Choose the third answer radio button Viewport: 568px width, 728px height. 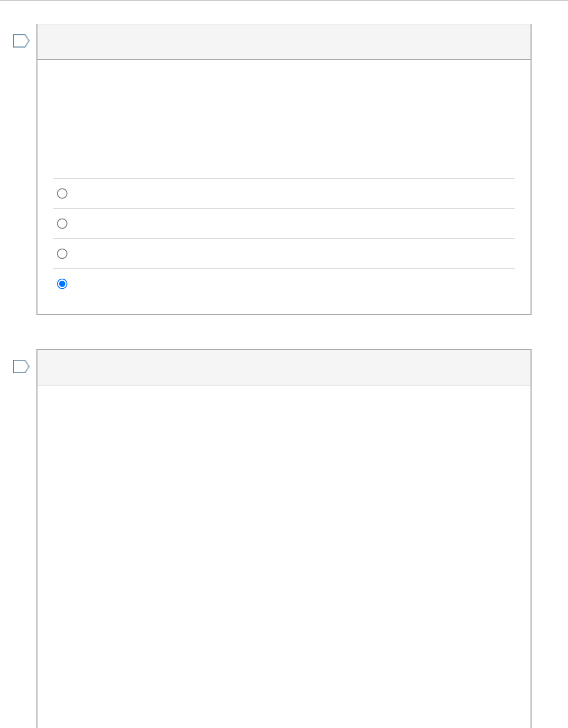point(62,254)
